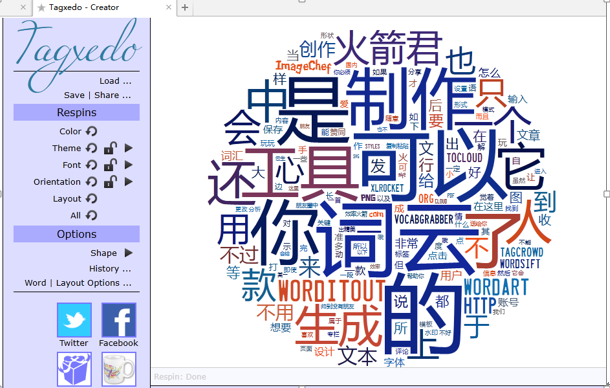Click the Facebook caption text
610x388 pixels.
coord(119,343)
